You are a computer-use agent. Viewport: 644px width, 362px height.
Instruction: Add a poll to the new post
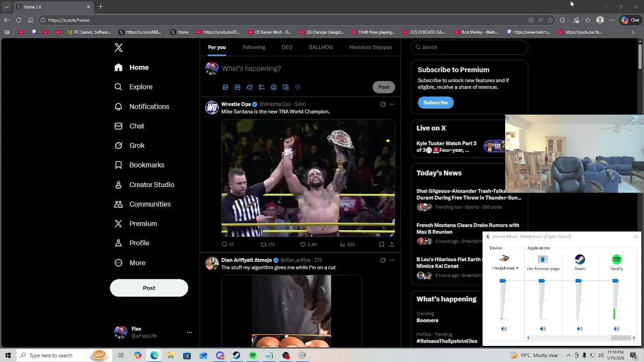point(262,87)
